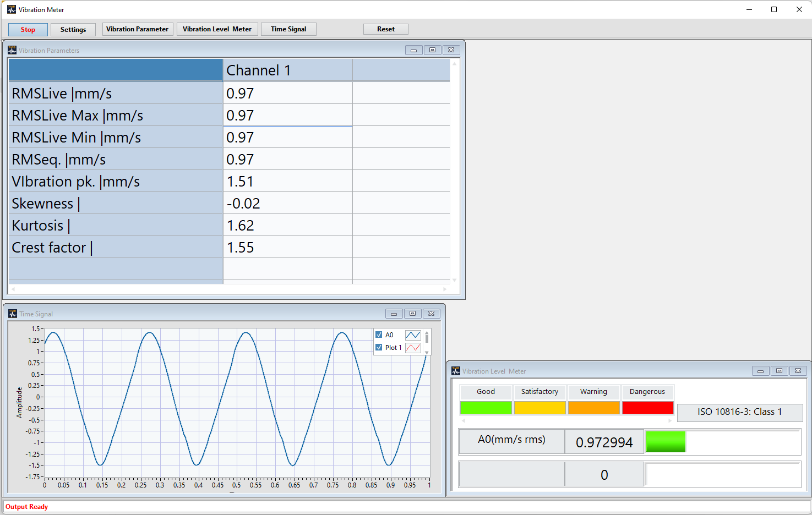Click the -0.02 skewness value cell
The width and height of the screenshot is (812, 515).
288,203
